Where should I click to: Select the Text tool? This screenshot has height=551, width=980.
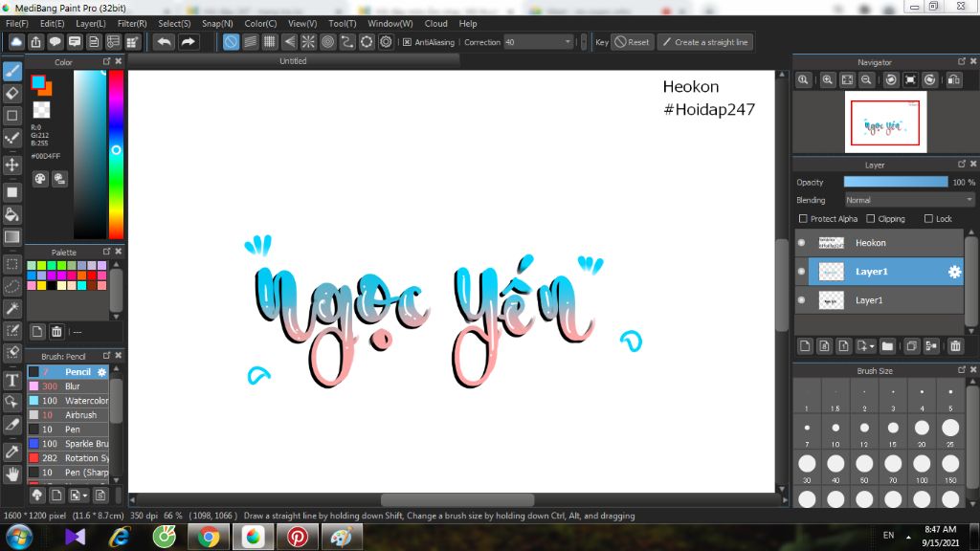click(12, 381)
